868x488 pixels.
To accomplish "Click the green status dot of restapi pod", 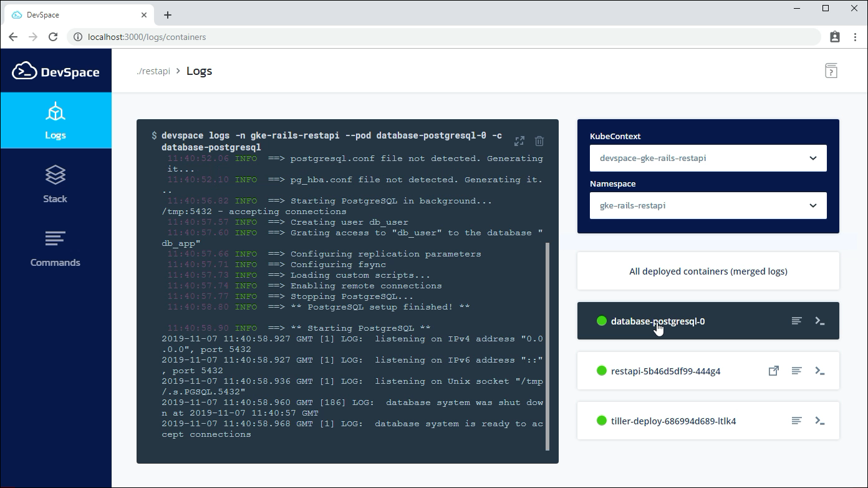I will 601,370.
